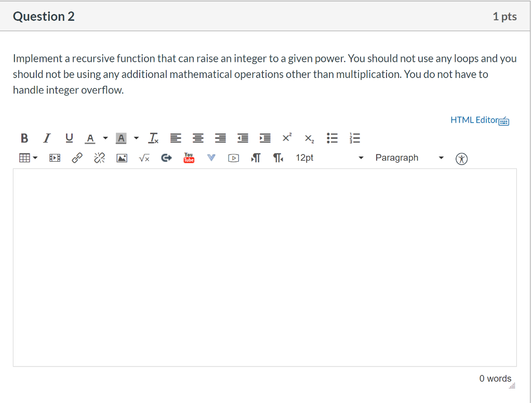Screen dimensions: 532x403
Task: Toggle bold formatting
Action: pyautogui.click(x=24, y=138)
